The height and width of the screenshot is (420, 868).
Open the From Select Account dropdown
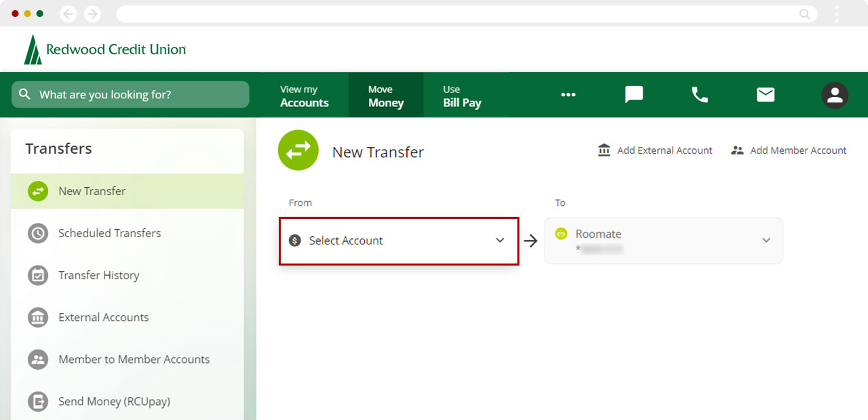[399, 240]
